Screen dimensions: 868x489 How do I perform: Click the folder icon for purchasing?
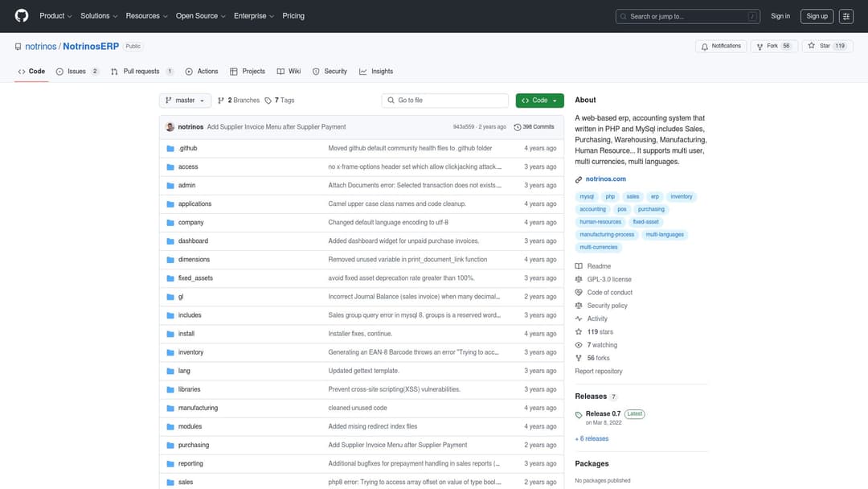click(170, 446)
